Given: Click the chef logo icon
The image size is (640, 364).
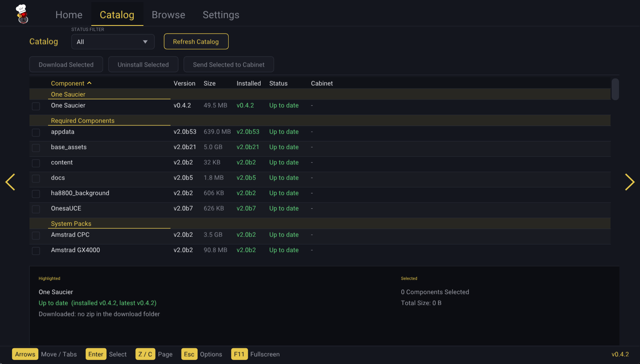Looking at the screenshot, I should point(22,14).
